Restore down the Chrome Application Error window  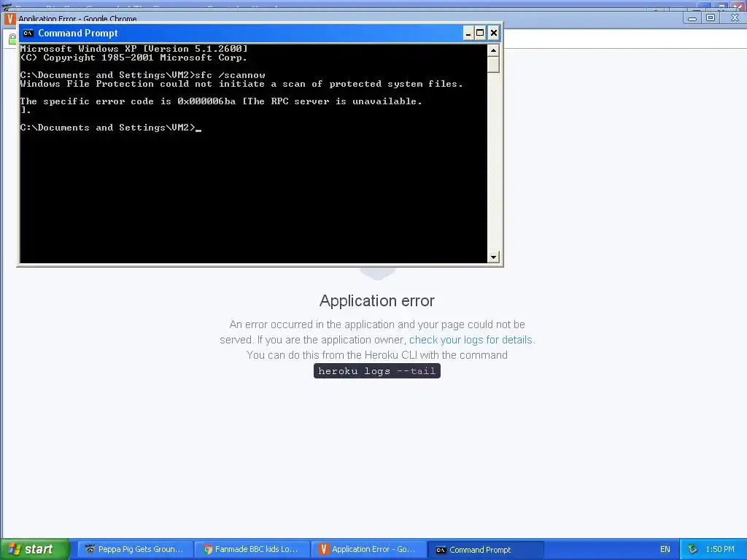point(711,18)
